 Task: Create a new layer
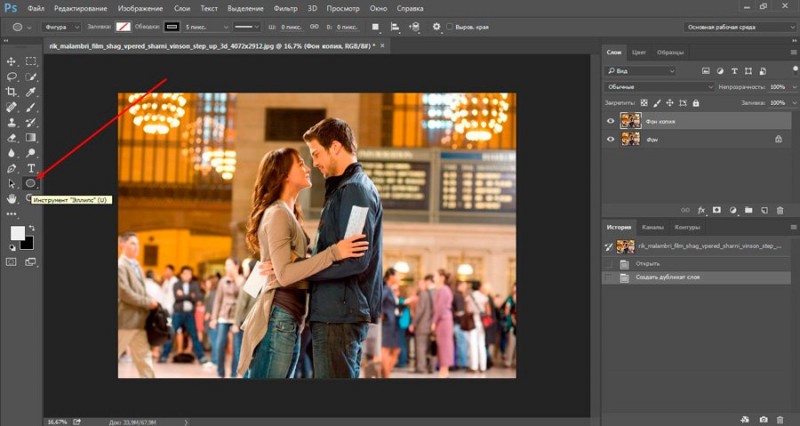coord(764,210)
